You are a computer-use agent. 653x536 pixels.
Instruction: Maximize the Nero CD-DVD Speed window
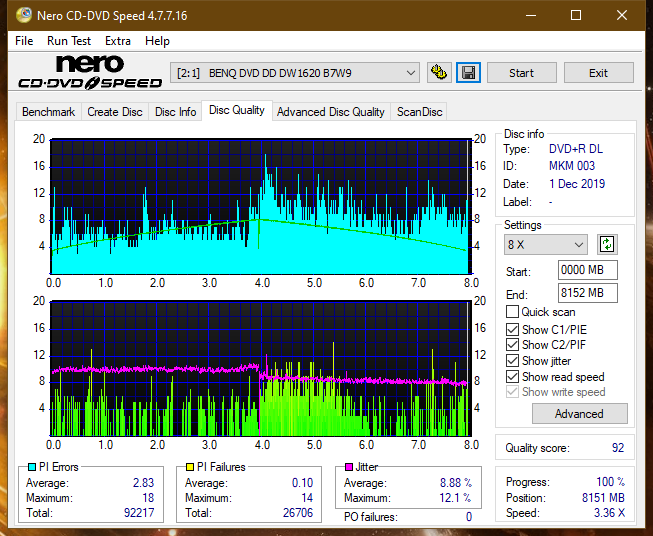576,15
